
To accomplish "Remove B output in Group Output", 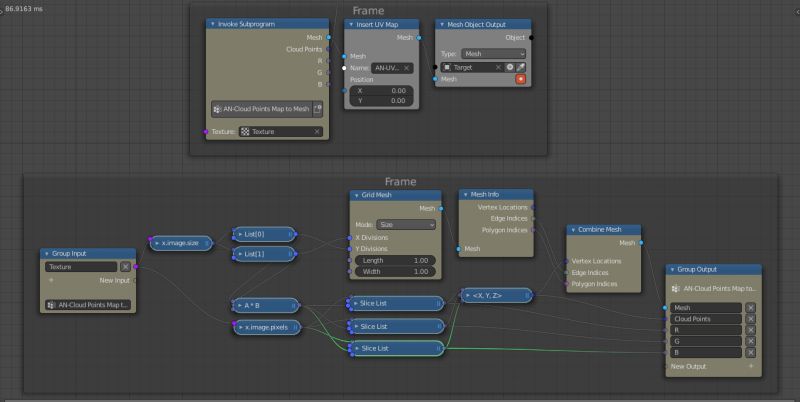I will coord(751,353).
